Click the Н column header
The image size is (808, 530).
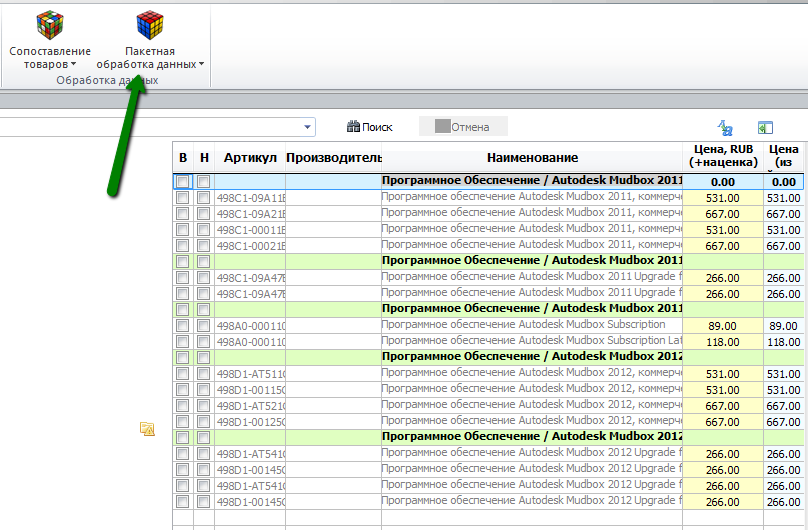[204, 158]
